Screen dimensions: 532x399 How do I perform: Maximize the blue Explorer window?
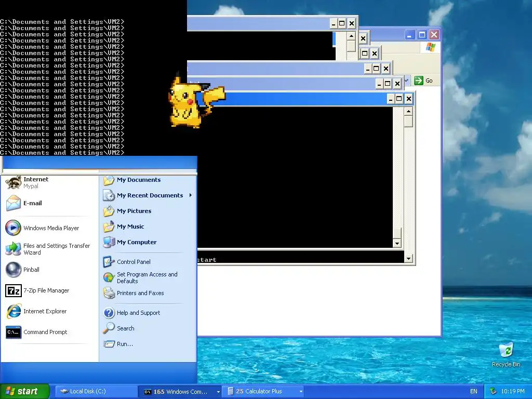[422, 35]
